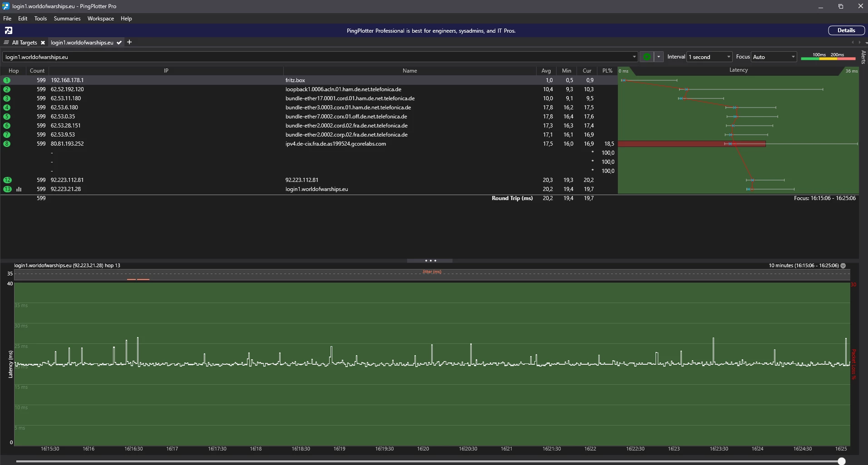The image size is (868, 465).
Task: Open the Workspace menu
Action: click(100, 19)
